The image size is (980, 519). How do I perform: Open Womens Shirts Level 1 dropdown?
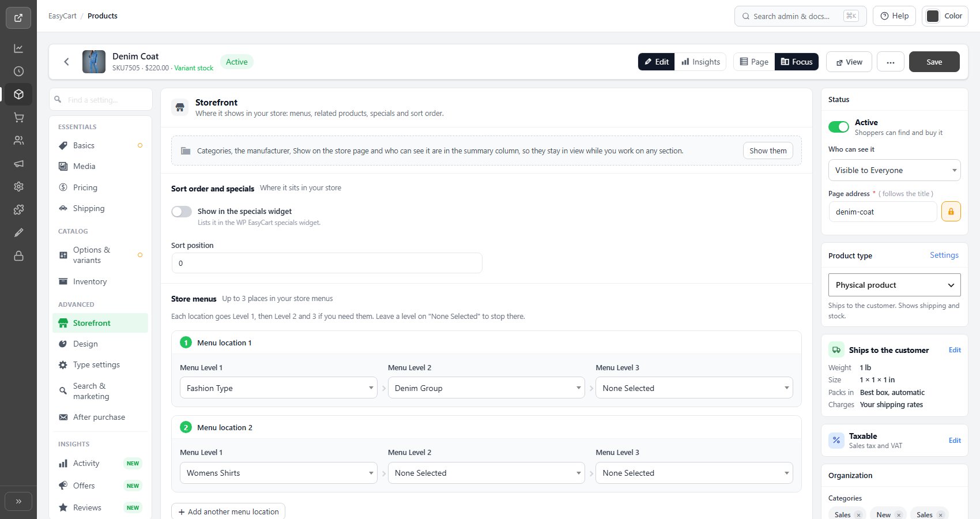coord(278,473)
